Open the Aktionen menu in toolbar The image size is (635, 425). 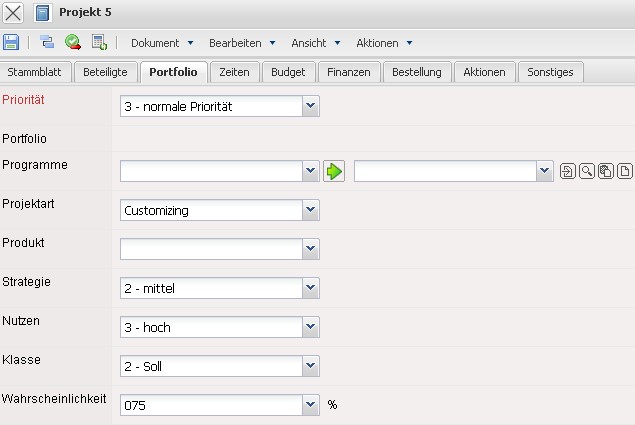tap(384, 43)
